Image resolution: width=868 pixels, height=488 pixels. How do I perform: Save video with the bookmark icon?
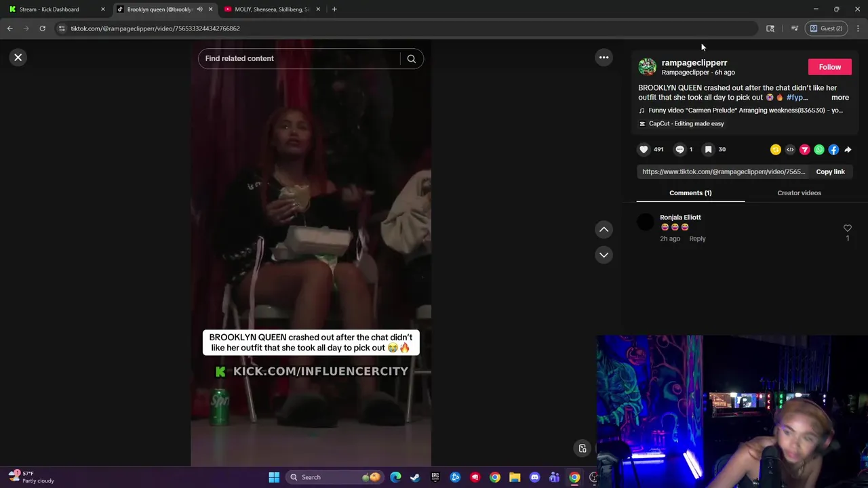(x=708, y=149)
